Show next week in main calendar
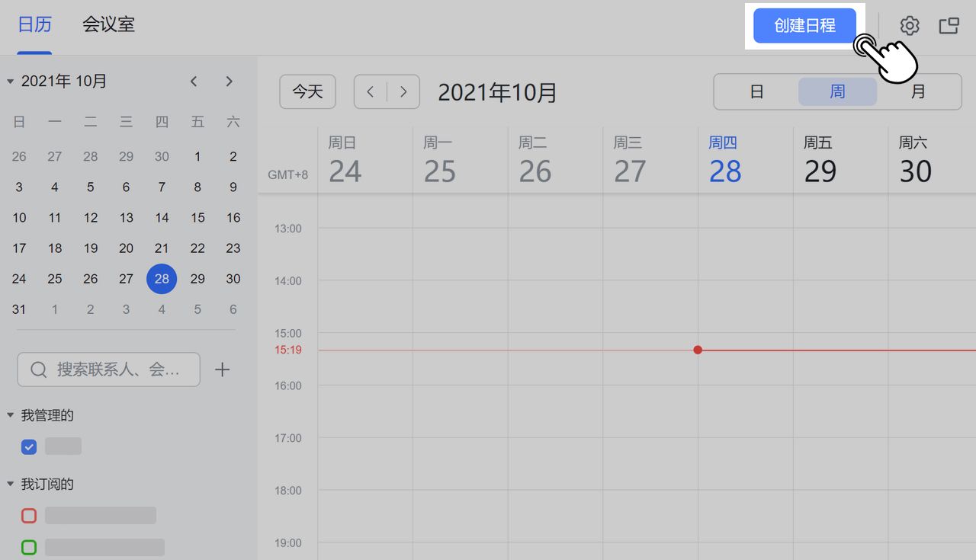The width and height of the screenshot is (976, 560). [403, 92]
